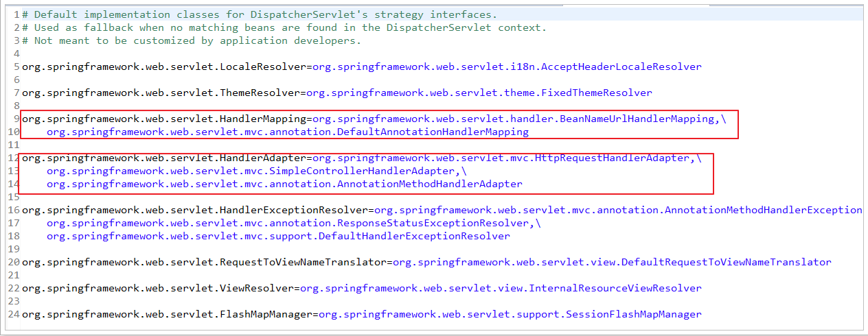Click the comment "# Not meant to be customized" on line 3
Screen dimensions: 868x336
(x=108, y=40)
